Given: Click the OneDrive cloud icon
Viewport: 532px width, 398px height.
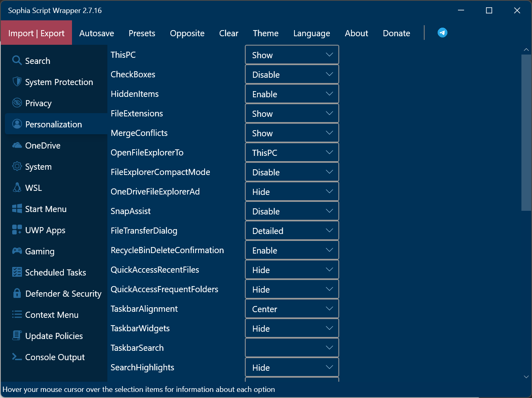Looking at the screenshot, I should pyautogui.click(x=17, y=145).
